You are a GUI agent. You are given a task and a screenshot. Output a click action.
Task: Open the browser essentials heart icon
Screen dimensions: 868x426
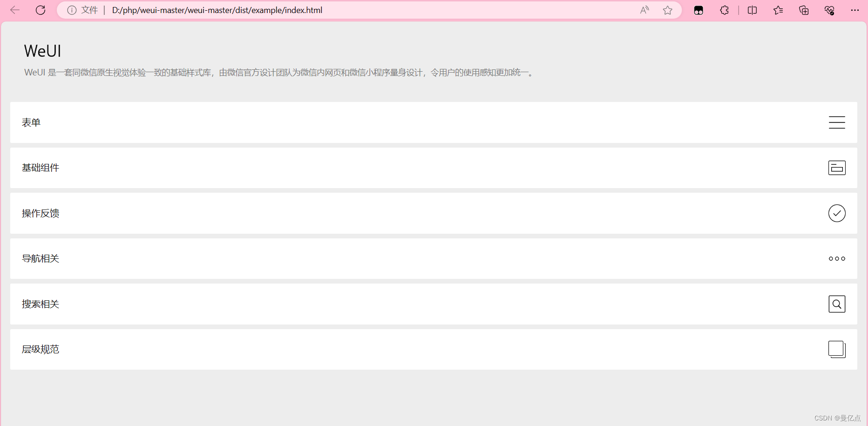[829, 10]
